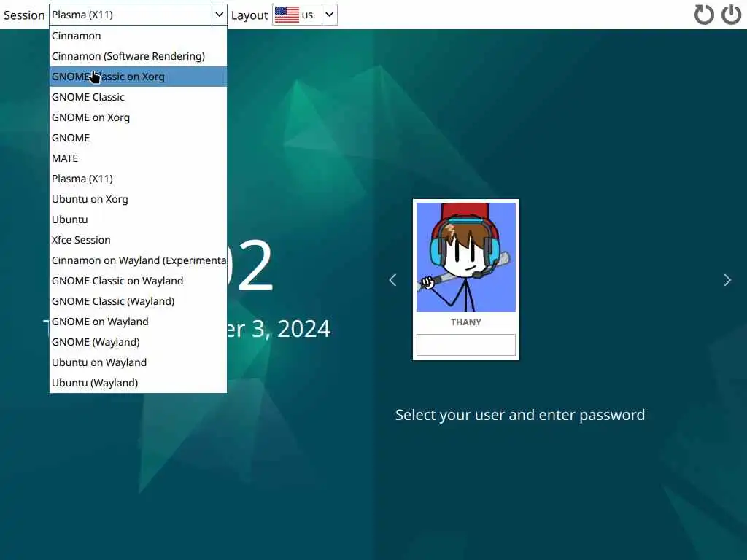Viewport: 747px width, 560px height.
Task: Show previous user with left arrow
Action: tap(392, 280)
